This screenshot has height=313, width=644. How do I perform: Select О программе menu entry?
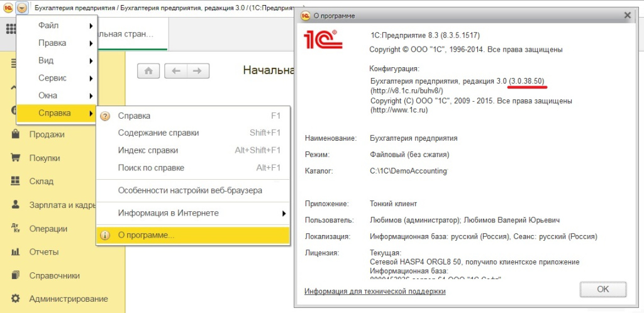click(193, 236)
